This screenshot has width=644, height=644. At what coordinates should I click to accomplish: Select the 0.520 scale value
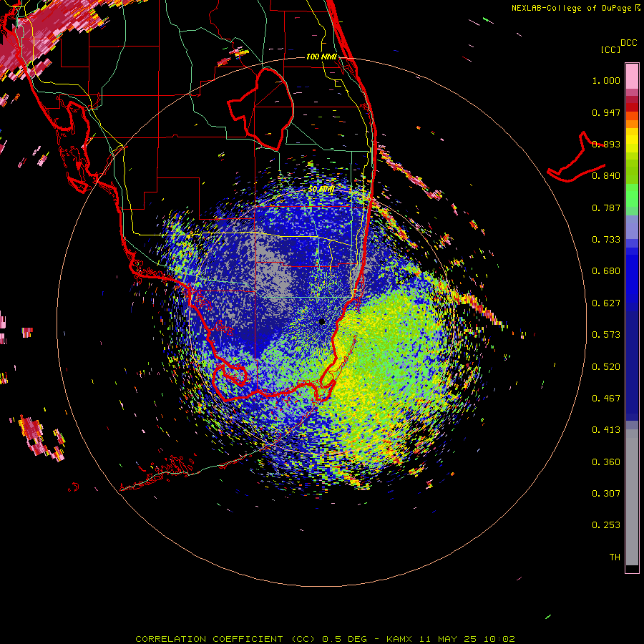[606, 367]
